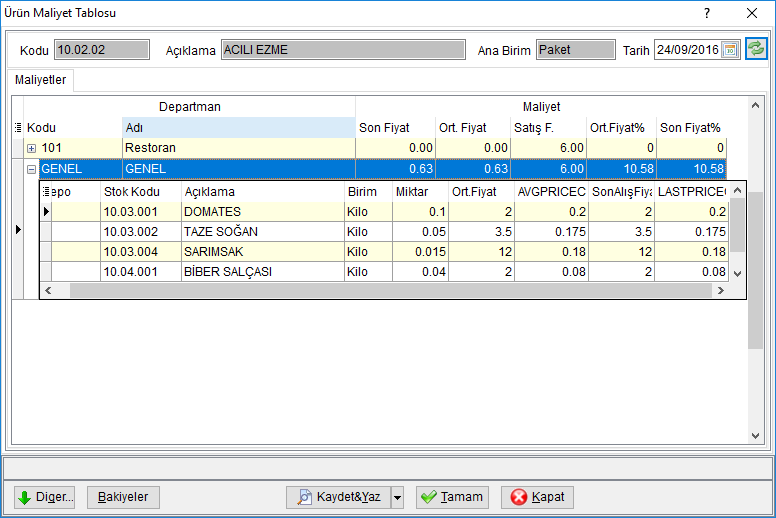Click outer grid scroll up arrow
Image resolution: width=776 pixels, height=518 pixels.
[755, 105]
